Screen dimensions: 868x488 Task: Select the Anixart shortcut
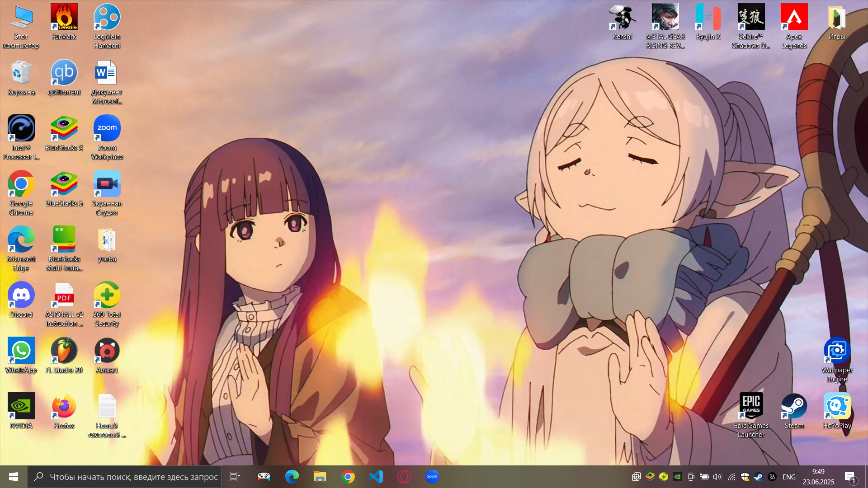point(107,356)
